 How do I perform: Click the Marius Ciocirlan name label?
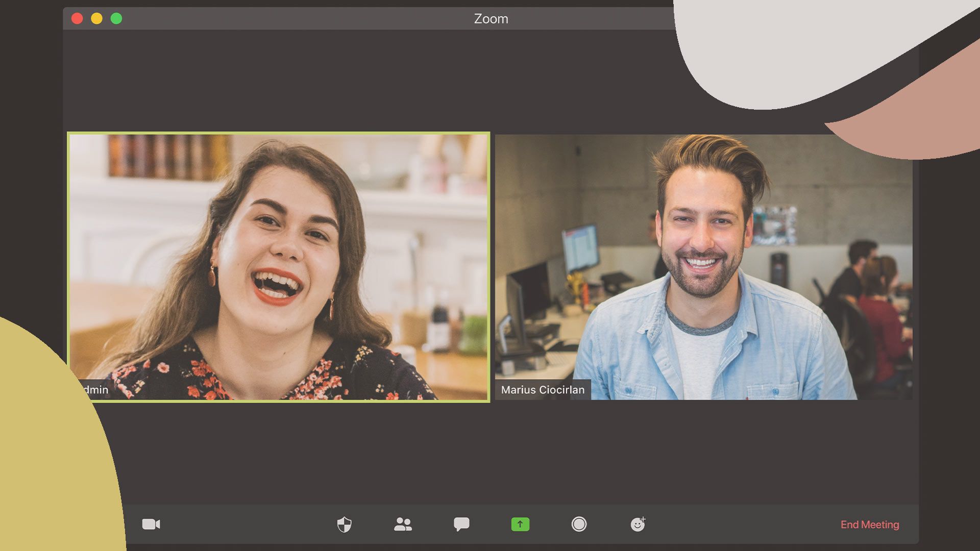click(543, 390)
